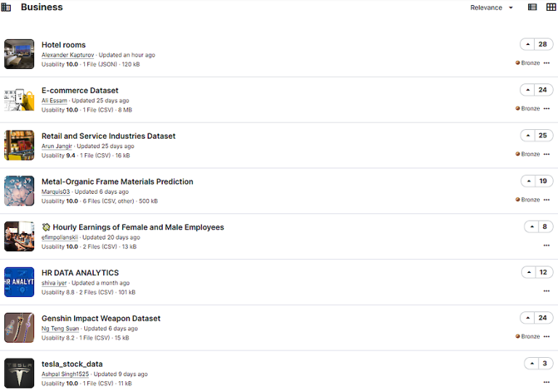This screenshot has width=558, height=392.
Task: Open the E-commerce Dataset title link
Action: (x=80, y=91)
